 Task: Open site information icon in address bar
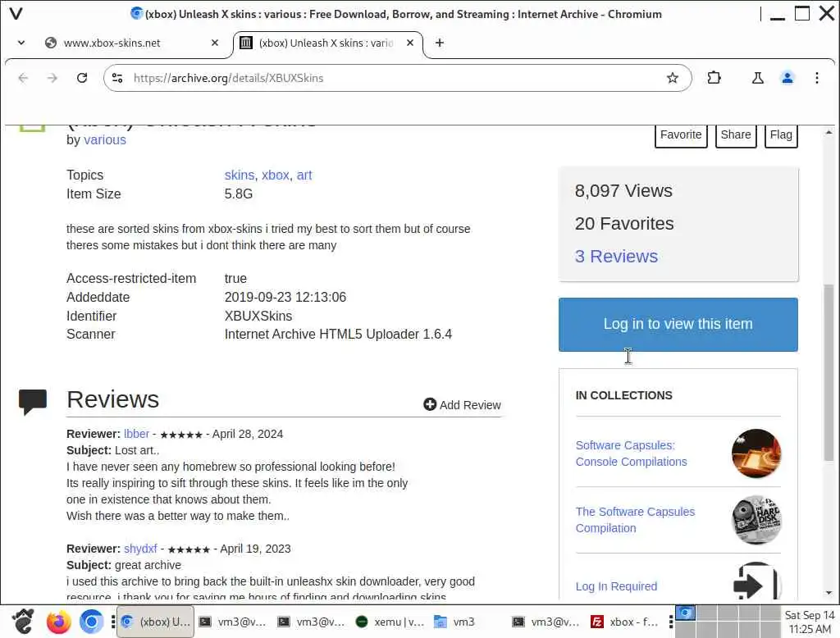[117, 78]
